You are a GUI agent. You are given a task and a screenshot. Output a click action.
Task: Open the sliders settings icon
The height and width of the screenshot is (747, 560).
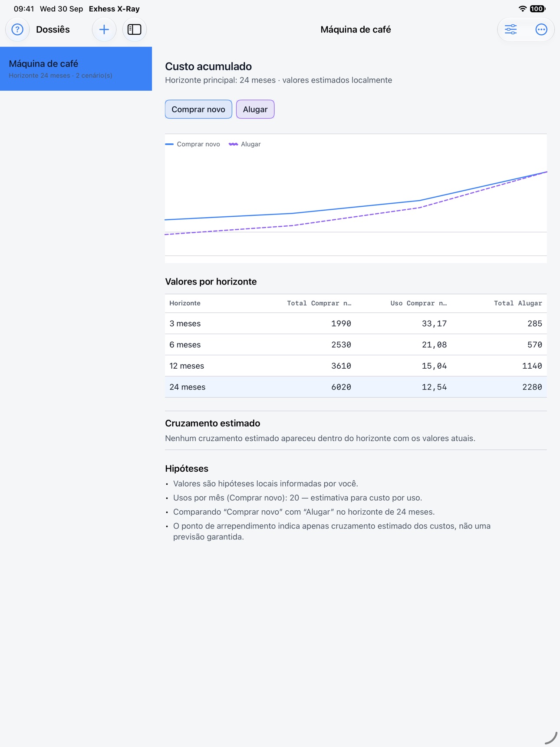(x=511, y=30)
